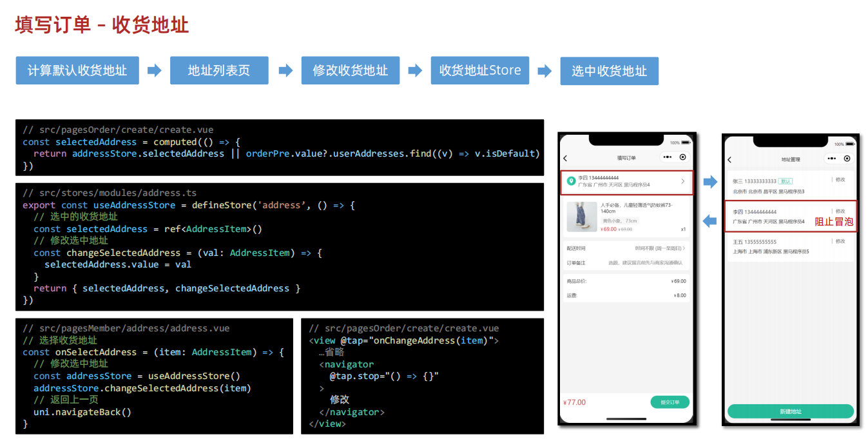The image size is (868, 439).
Task: Click the 黄色小象, 73cm spec tag
Action: [621, 220]
